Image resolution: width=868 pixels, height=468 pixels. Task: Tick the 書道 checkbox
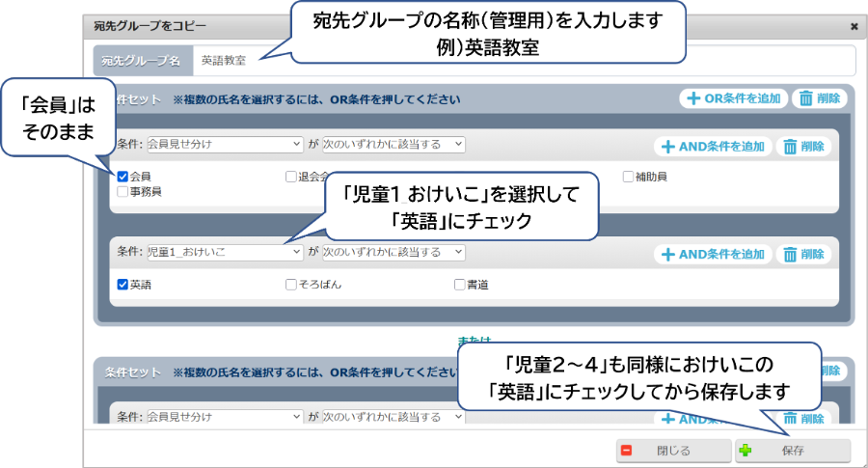tap(460, 285)
